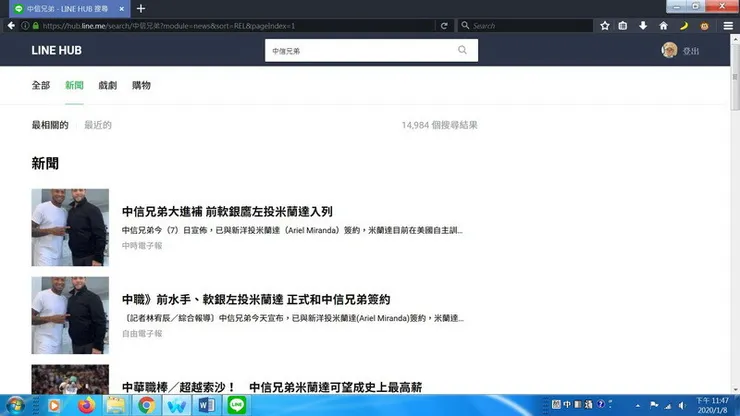The image size is (740, 416).
Task: Click the scrollbar down arrow
Action: click(735, 390)
